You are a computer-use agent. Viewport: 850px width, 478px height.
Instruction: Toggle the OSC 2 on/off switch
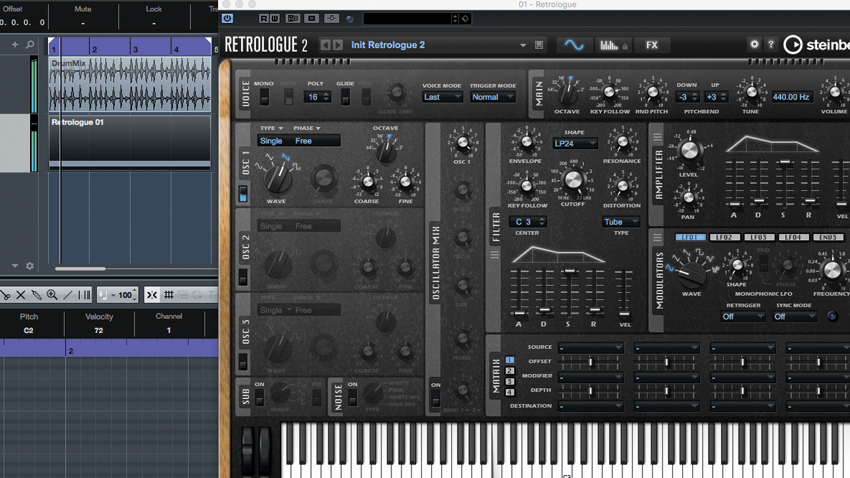[x=243, y=277]
